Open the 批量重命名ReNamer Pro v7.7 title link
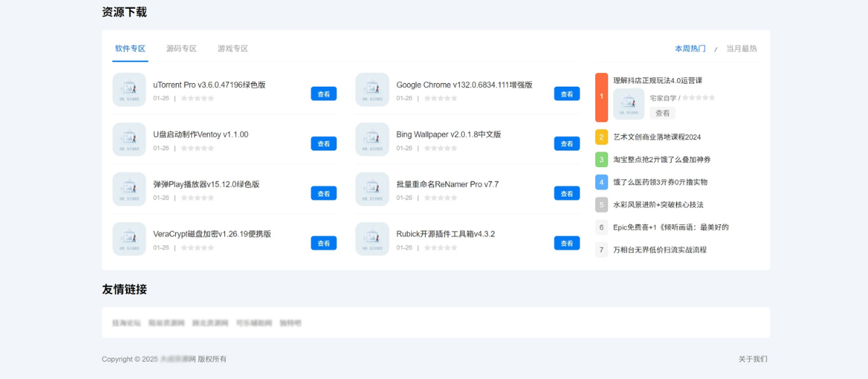Image resolution: width=868 pixels, height=379 pixels. [x=447, y=184]
